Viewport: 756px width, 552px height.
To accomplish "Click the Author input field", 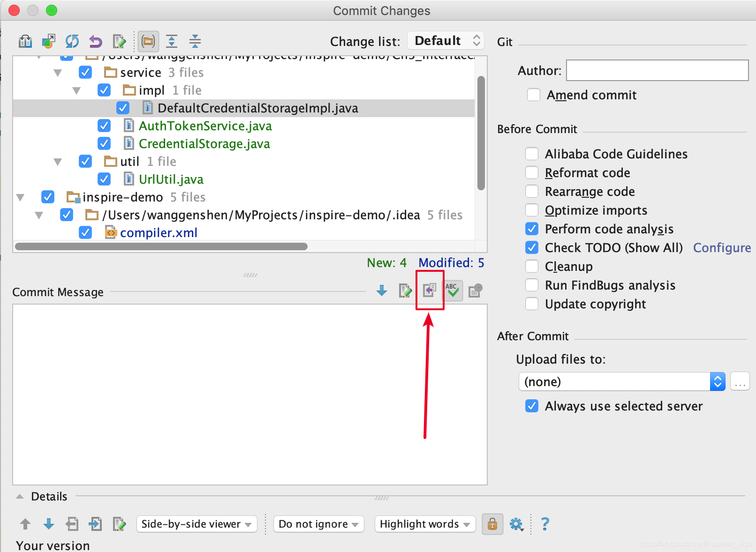I will 657,70.
